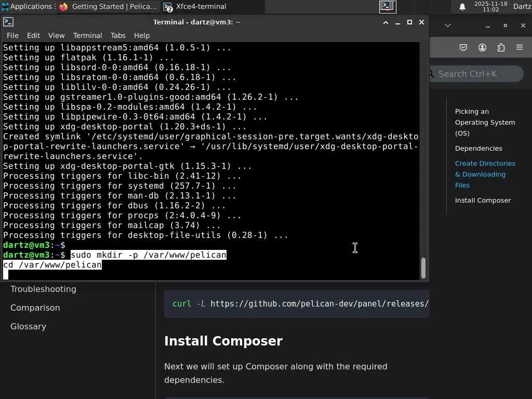Click the date and time clock
Image resolution: width=532 pixels, height=399 pixels.
coord(490,6)
